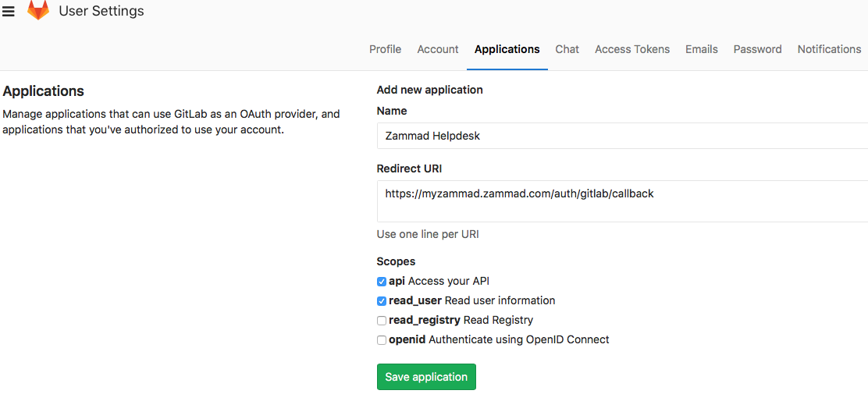Image resolution: width=868 pixels, height=394 pixels.
Task: Click the 'Redirect URI' field label
Action: coord(409,169)
